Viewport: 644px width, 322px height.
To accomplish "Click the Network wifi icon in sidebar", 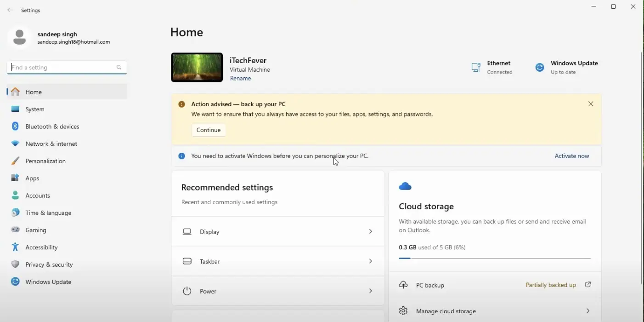I will click(15, 144).
